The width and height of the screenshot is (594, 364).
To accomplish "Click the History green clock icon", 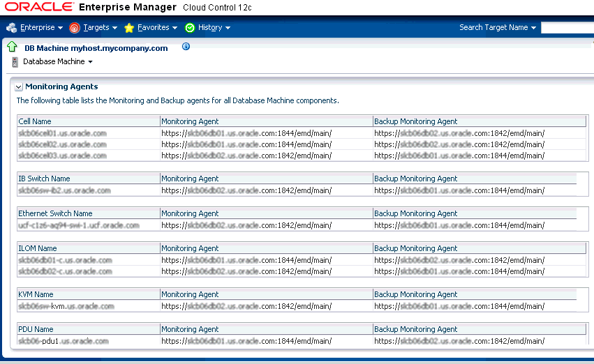I will point(190,28).
